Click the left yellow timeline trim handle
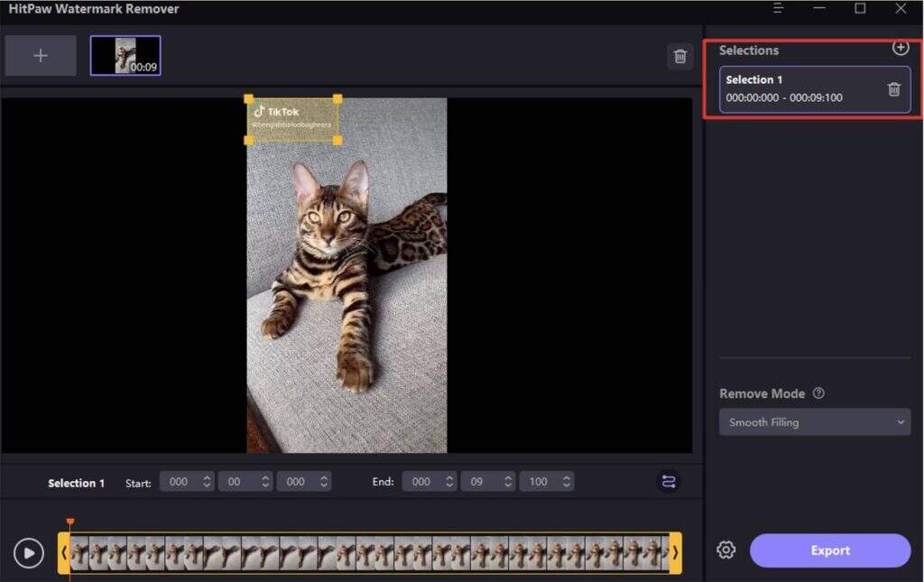 (64, 552)
